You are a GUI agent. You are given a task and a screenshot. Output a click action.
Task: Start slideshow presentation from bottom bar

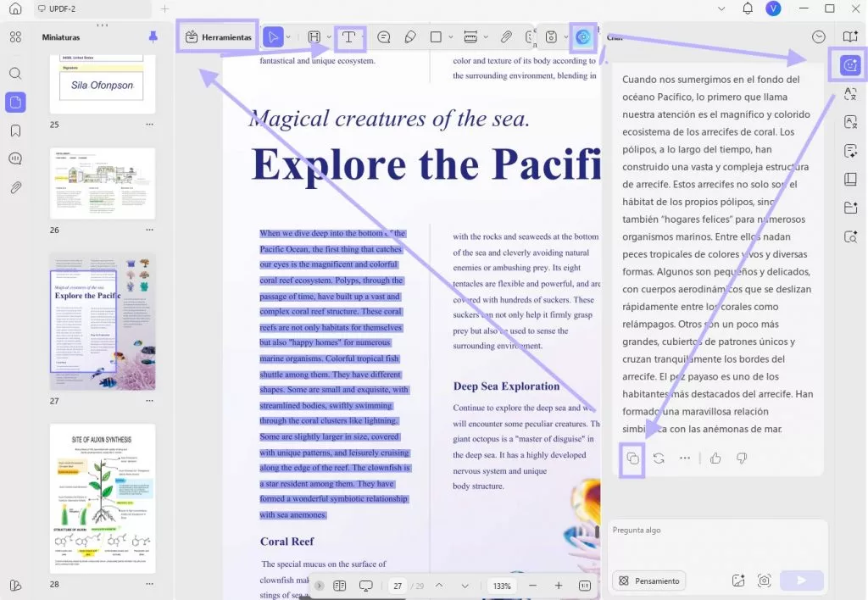[x=366, y=586]
